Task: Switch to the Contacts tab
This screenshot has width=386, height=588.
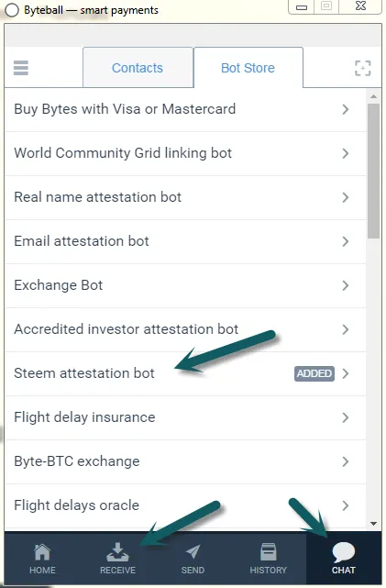Action: pyautogui.click(x=138, y=68)
